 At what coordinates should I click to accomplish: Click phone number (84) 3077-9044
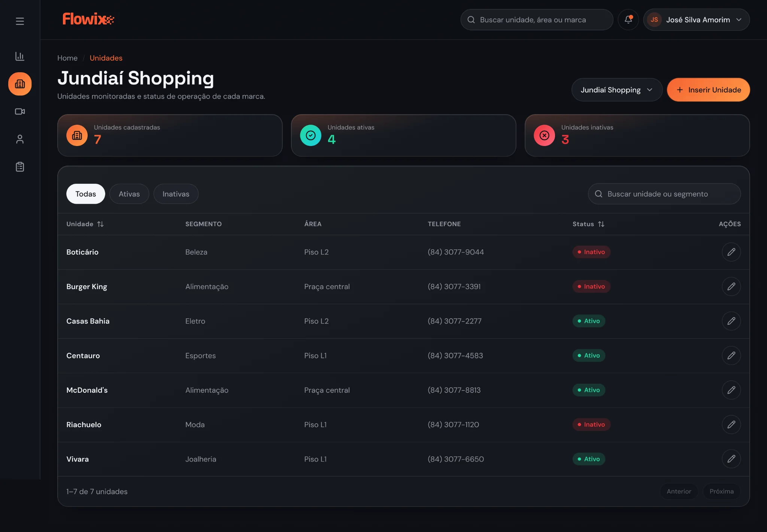(x=456, y=252)
